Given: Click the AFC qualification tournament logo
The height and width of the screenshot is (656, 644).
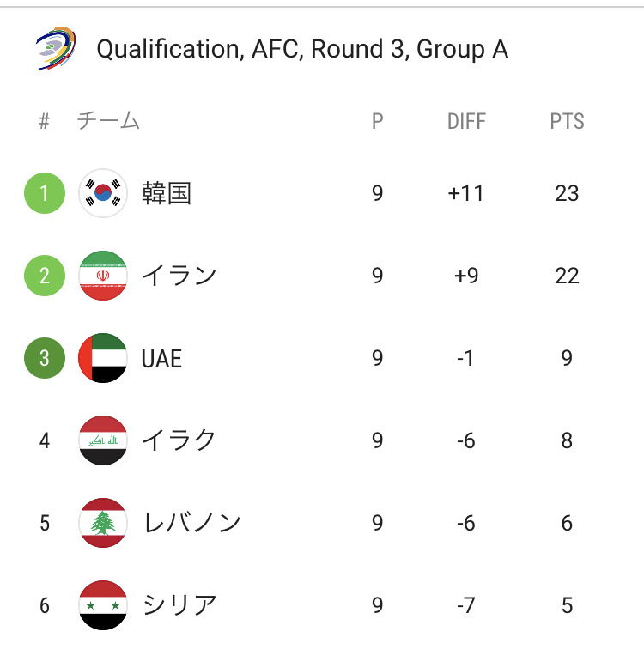Looking at the screenshot, I should (x=56, y=48).
